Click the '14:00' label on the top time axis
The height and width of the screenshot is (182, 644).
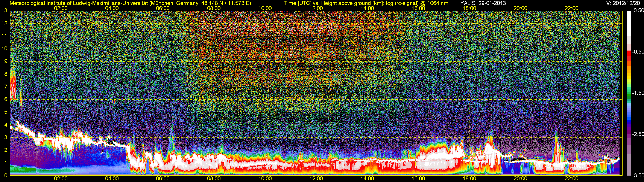click(x=367, y=8)
